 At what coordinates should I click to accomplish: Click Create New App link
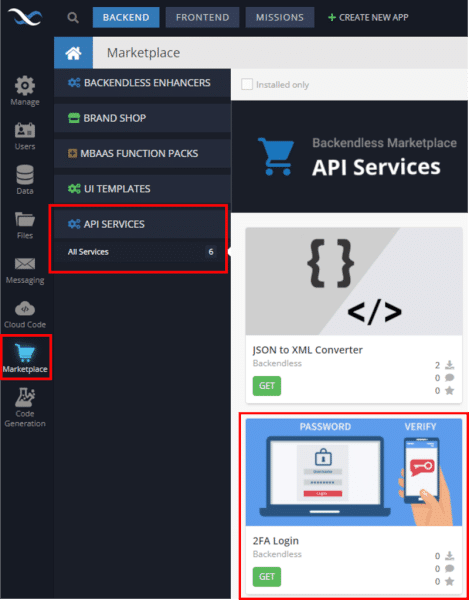tap(373, 18)
